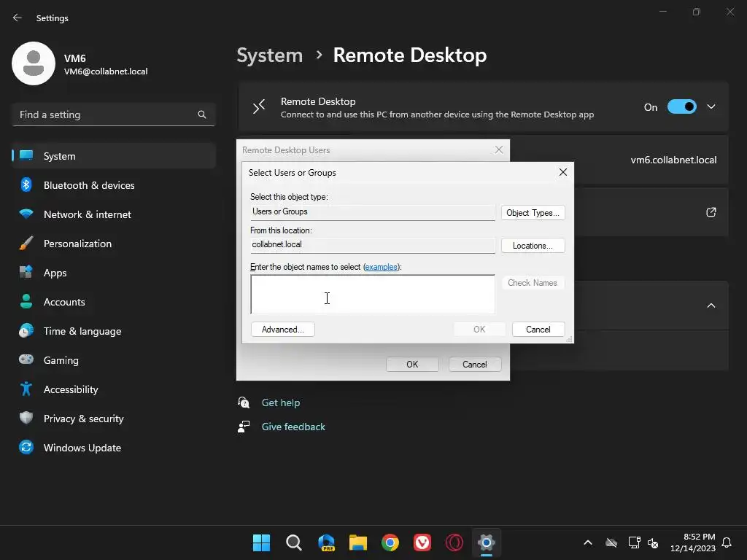
Task: Click the Check Names button
Action: pos(533,283)
